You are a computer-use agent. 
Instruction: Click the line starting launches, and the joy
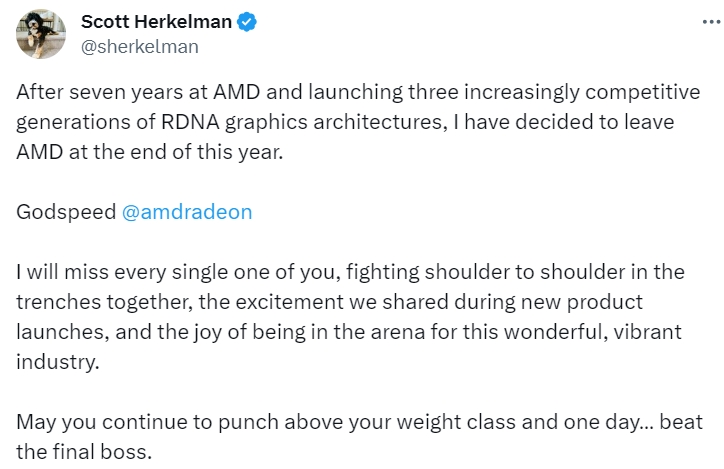[x=349, y=332]
